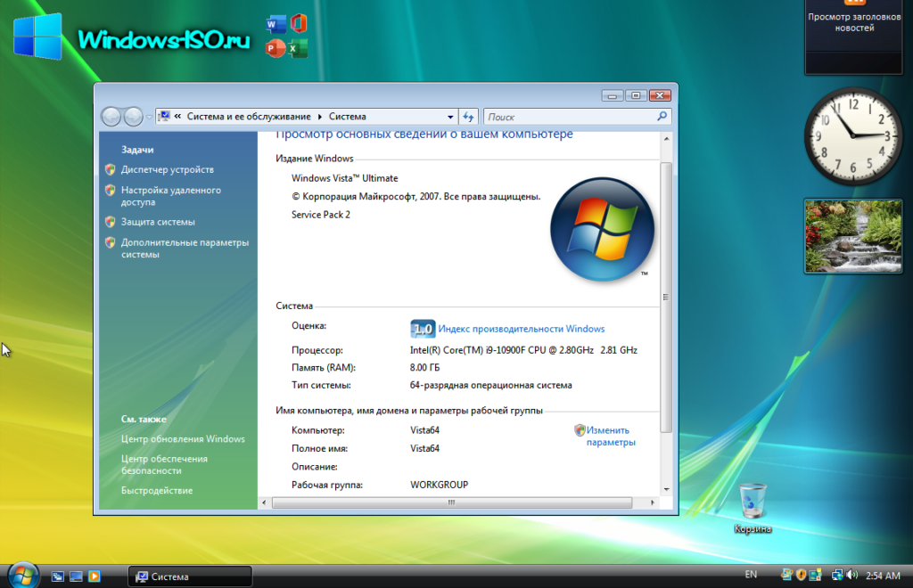Click the control panel icon in address bar
This screenshot has width=913, height=588.
pos(164,117)
